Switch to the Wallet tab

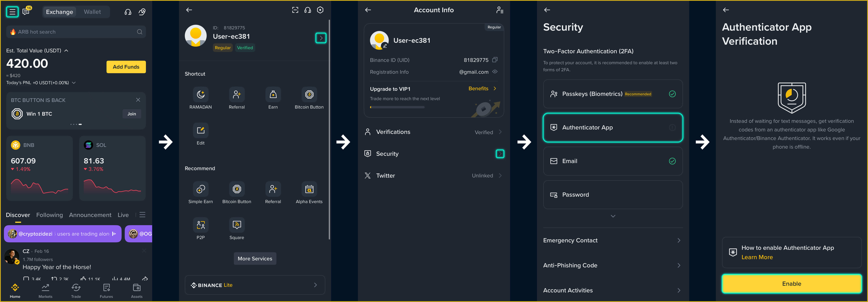pyautogui.click(x=92, y=12)
